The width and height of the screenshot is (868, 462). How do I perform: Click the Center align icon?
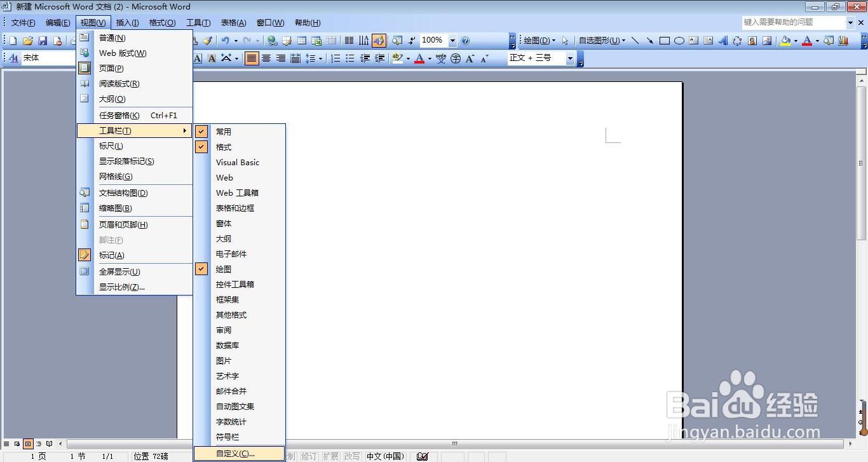266,58
